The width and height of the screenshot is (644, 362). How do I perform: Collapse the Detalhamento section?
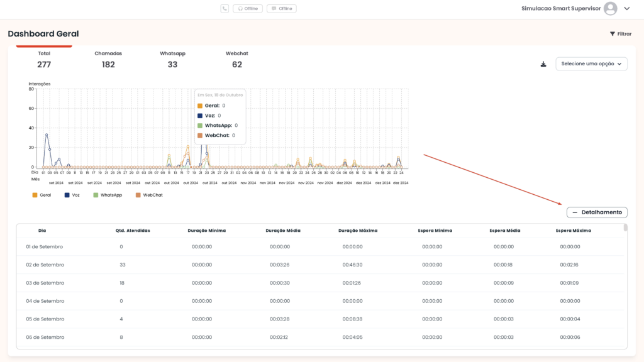tap(597, 212)
